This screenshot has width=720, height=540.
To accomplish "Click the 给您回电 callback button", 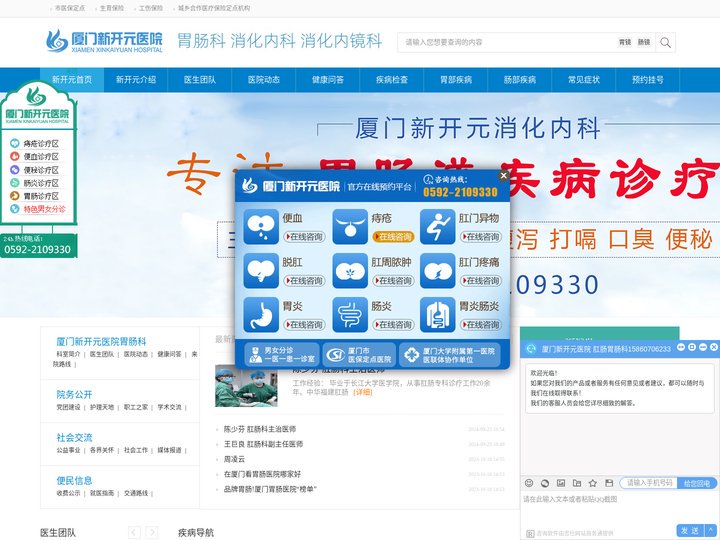I will coord(697,483).
